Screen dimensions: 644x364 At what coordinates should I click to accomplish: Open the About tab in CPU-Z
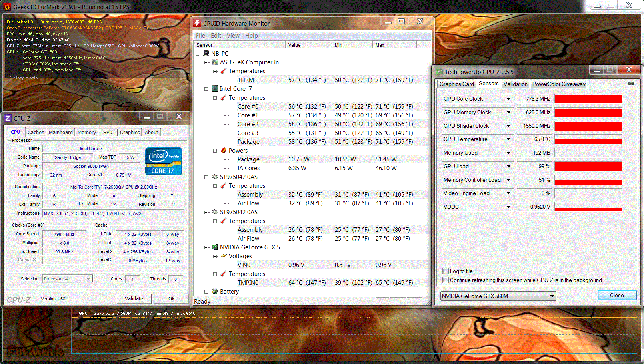(151, 132)
